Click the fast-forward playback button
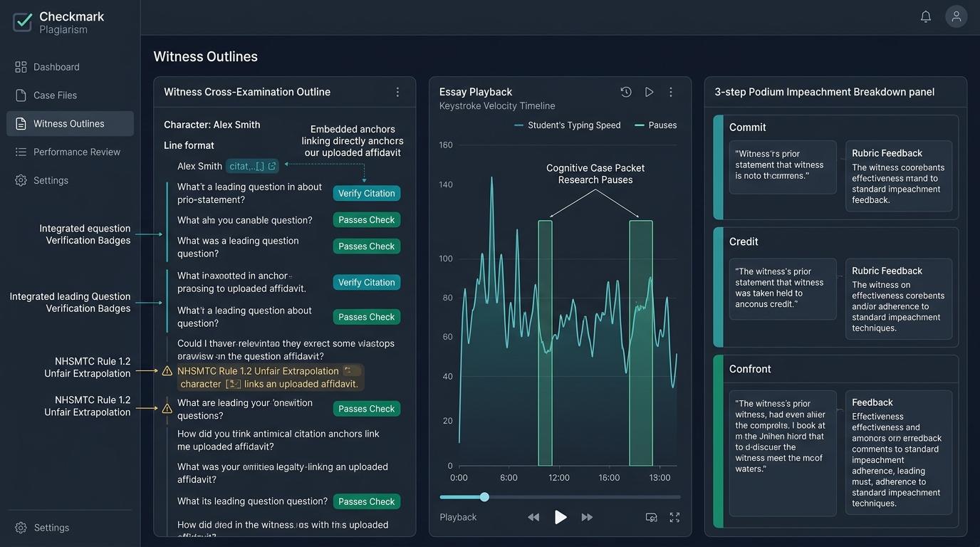The height and width of the screenshot is (547, 980). [x=587, y=518]
